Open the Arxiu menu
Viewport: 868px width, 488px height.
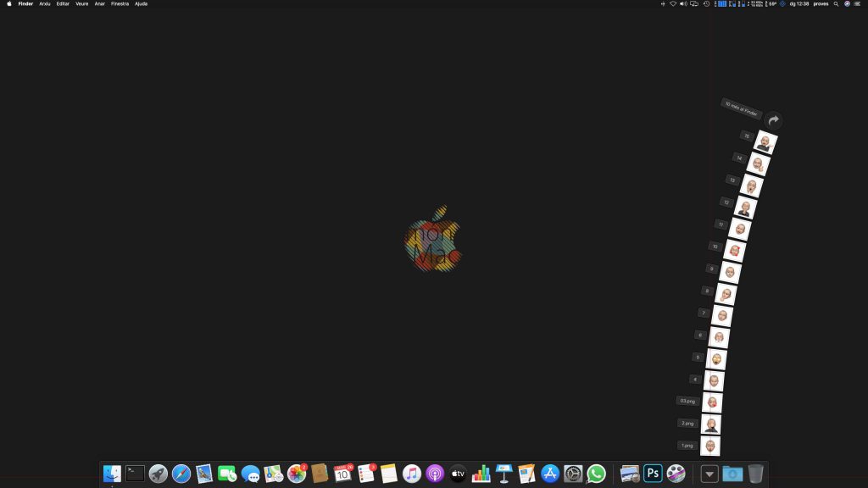point(45,3)
